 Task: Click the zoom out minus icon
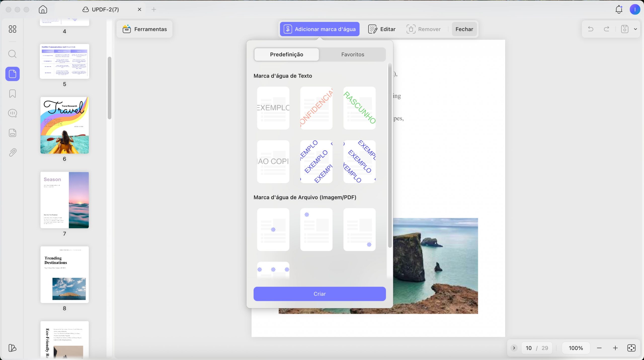point(599,348)
